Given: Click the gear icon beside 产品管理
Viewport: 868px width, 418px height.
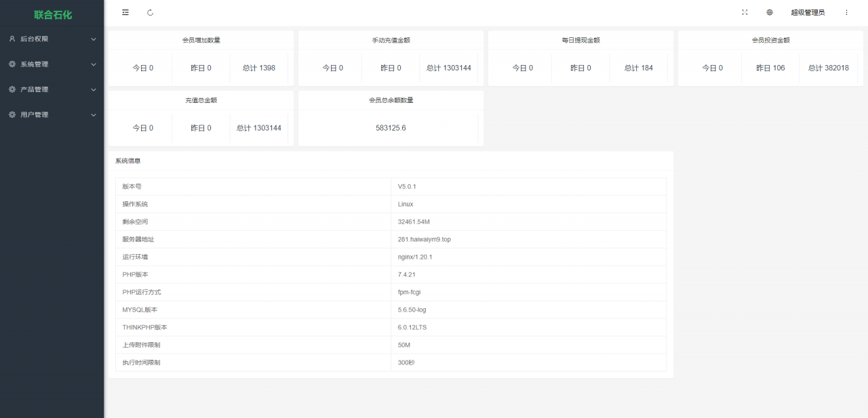Looking at the screenshot, I should [12, 89].
